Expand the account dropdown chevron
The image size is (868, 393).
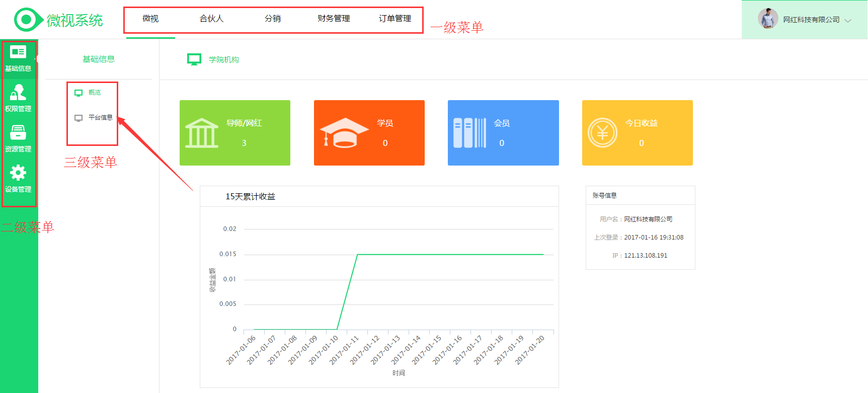pyautogui.click(x=848, y=21)
